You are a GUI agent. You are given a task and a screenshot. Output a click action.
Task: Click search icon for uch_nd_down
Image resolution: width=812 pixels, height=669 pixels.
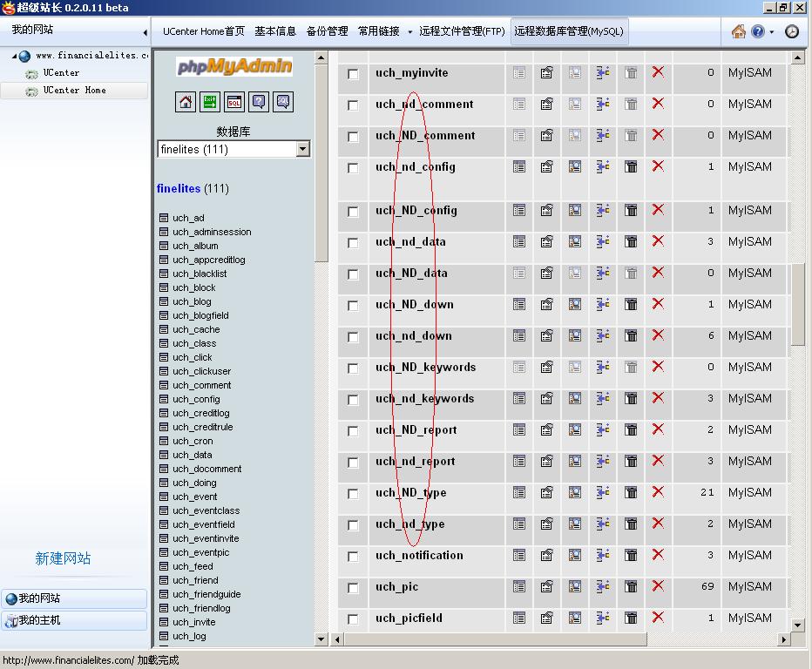[x=574, y=335]
